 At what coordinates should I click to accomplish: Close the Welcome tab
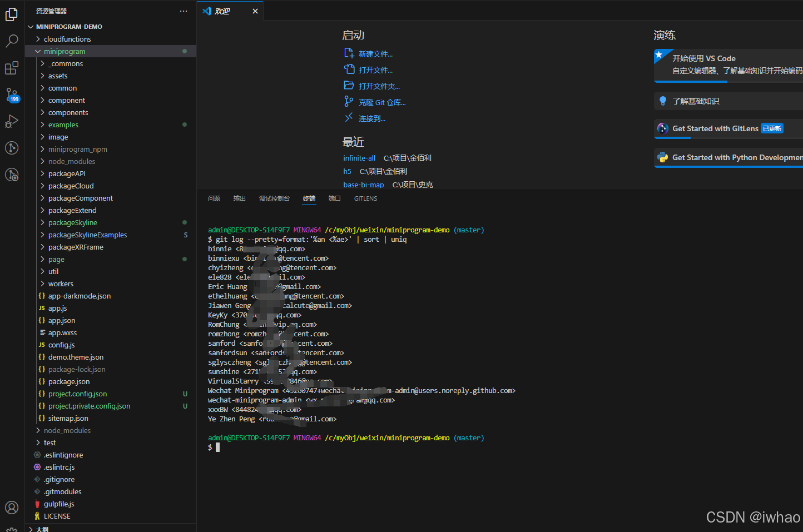point(255,11)
